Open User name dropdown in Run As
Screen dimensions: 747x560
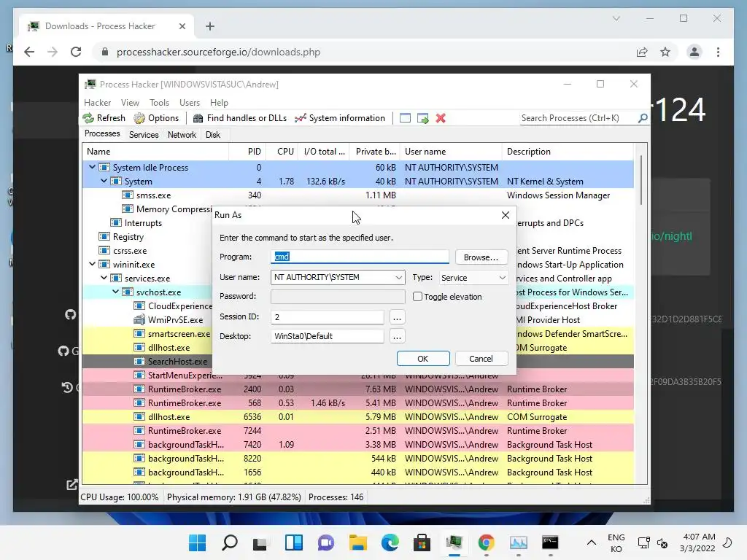tap(398, 278)
